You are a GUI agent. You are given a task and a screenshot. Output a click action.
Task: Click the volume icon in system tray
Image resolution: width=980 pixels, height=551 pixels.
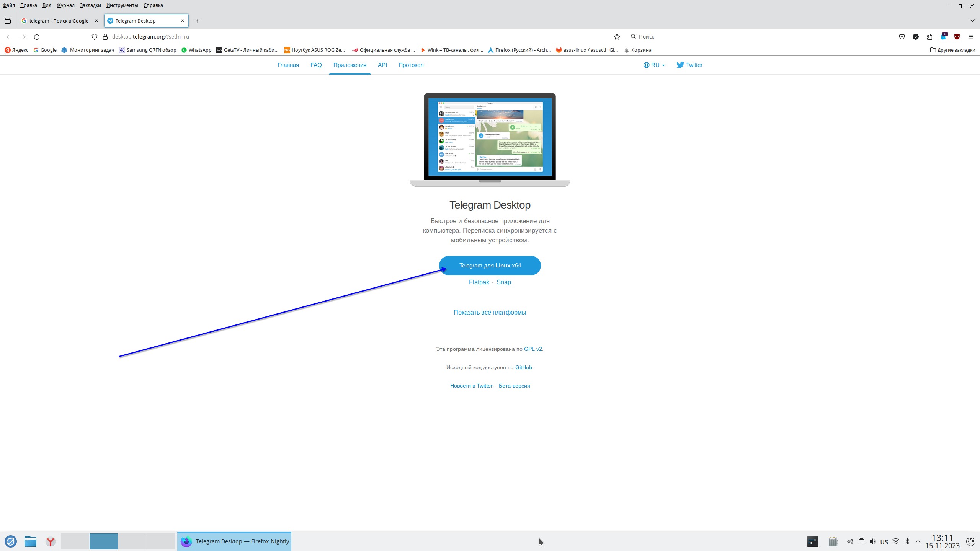pyautogui.click(x=872, y=541)
